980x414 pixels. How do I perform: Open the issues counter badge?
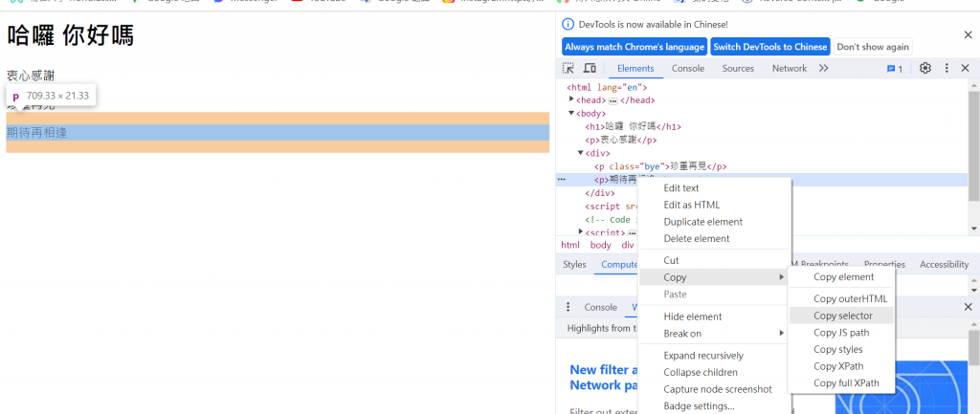click(x=895, y=69)
